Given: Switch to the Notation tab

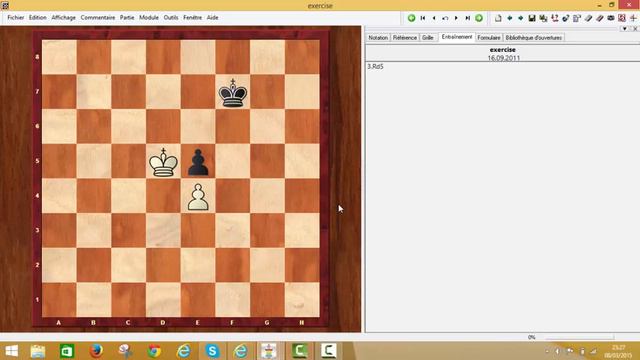Looking at the screenshot, I should point(378,38).
